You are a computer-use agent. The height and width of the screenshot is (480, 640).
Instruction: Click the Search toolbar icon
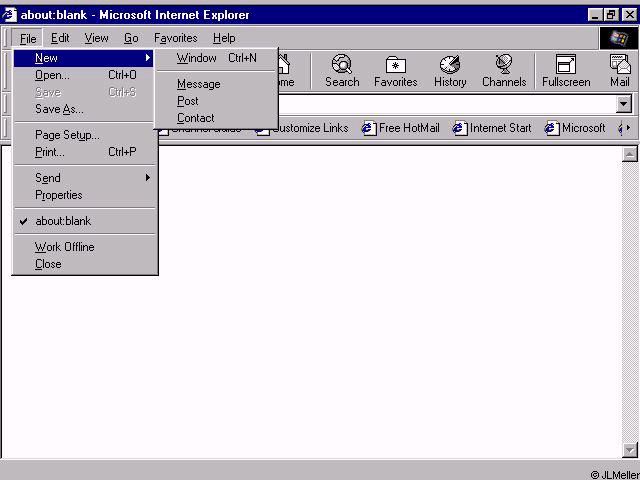tap(341, 71)
